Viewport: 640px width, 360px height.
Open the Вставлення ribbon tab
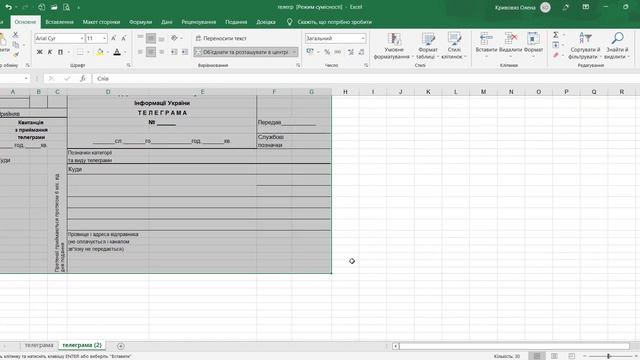click(60, 22)
